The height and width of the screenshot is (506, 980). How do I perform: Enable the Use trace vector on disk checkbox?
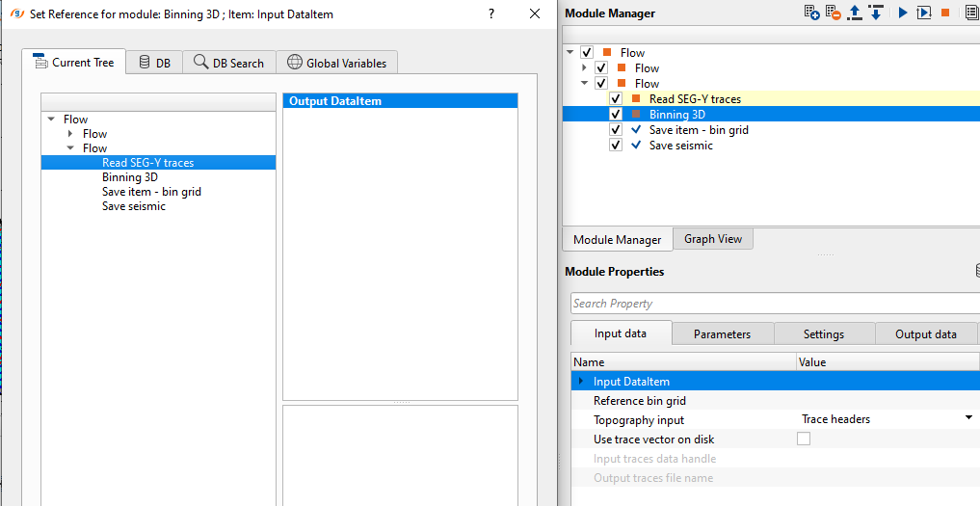click(x=804, y=439)
